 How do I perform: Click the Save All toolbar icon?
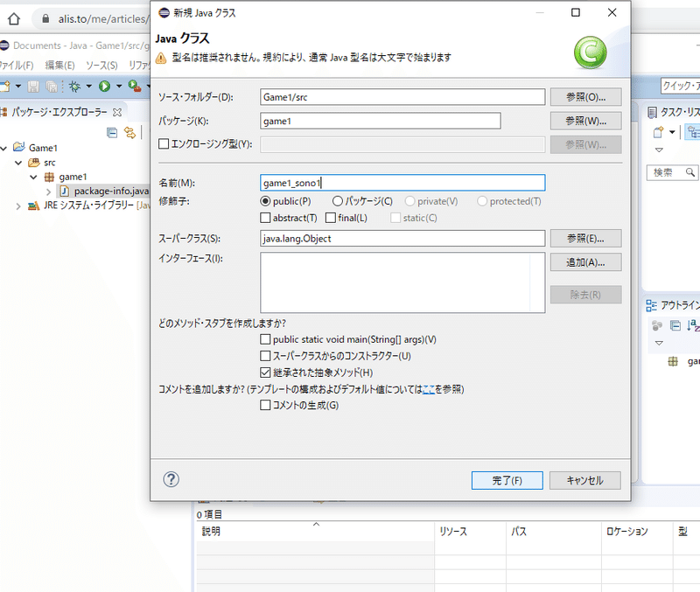tap(52, 86)
